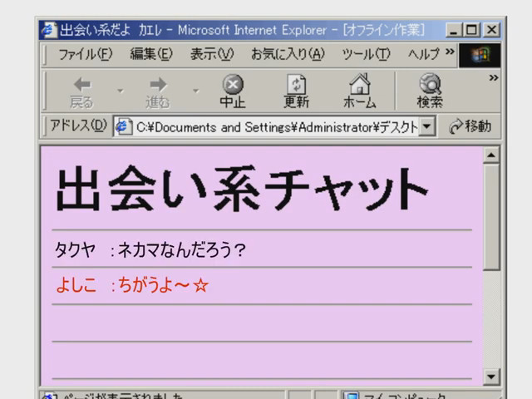Click the Back (戻る) arrow icon
Screen dimensions: 532x399
point(81,84)
